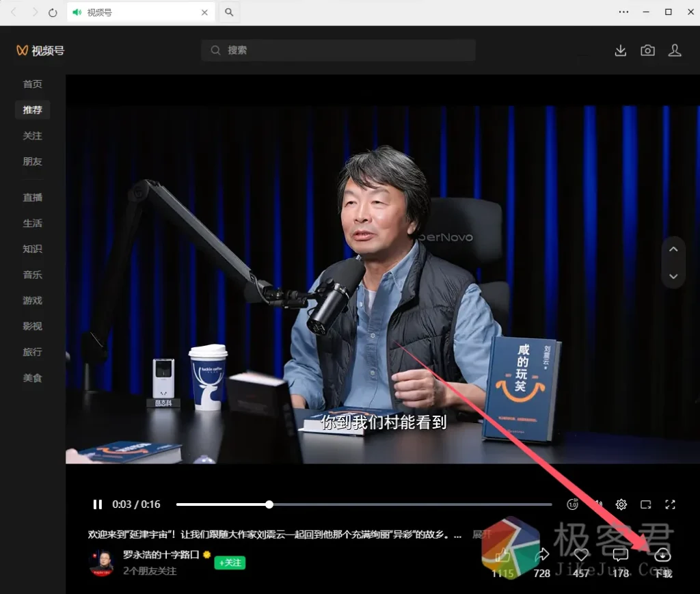Select 直播 in the left sidebar

(x=33, y=198)
